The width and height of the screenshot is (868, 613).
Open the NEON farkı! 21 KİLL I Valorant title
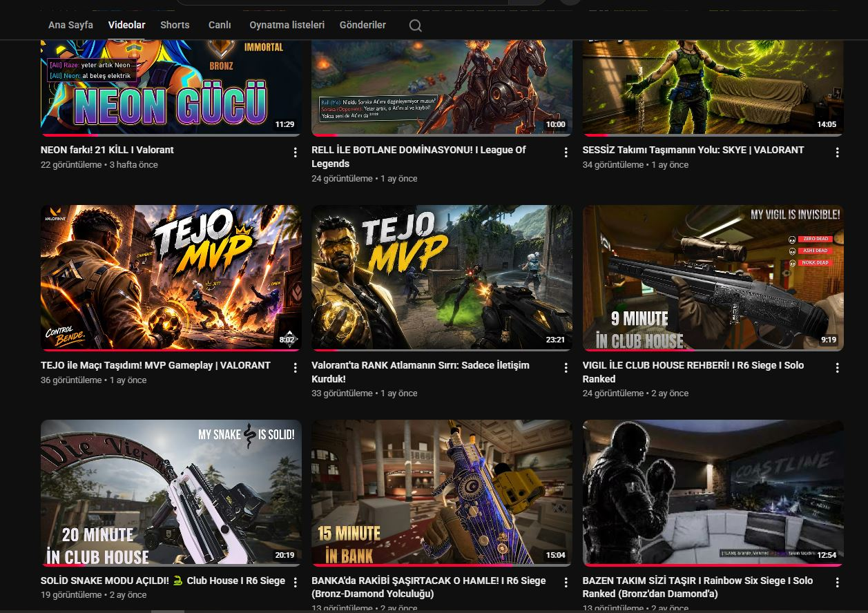pos(107,150)
